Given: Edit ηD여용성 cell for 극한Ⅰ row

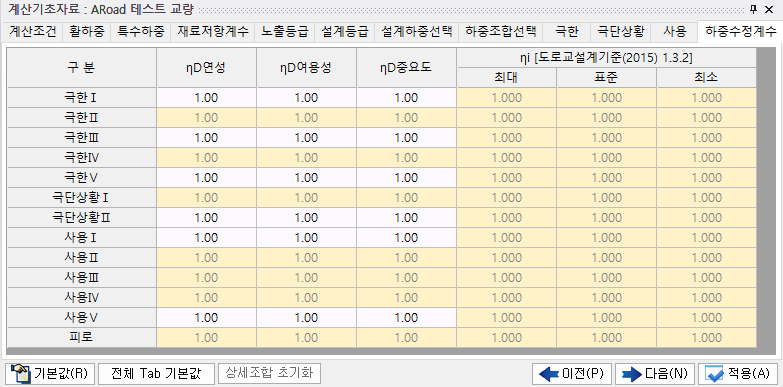Looking at the screenshot, I should [306, 98].
